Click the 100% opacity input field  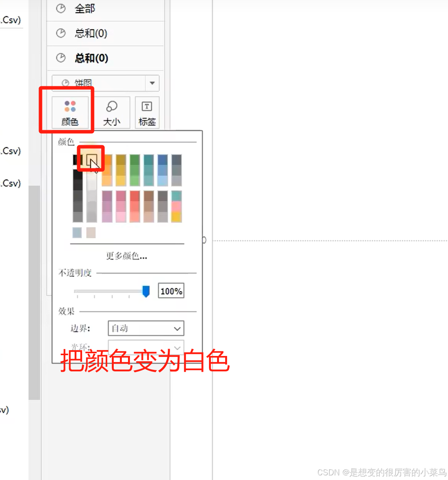tap(171, 291)
